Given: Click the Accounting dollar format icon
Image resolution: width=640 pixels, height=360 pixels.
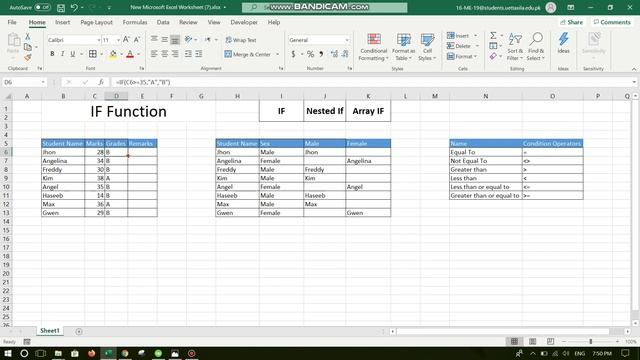Looking at the screenshot, I should tap(293, 54).
